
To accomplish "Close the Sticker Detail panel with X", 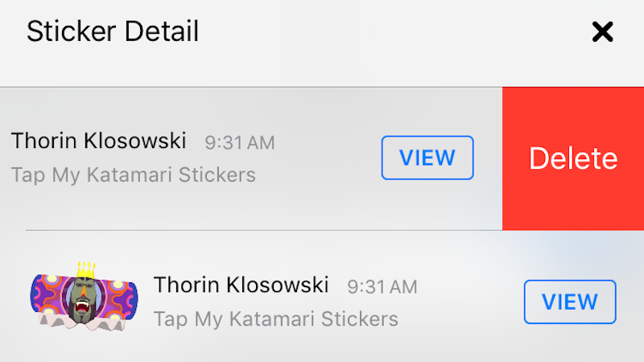I will [602, 31].
